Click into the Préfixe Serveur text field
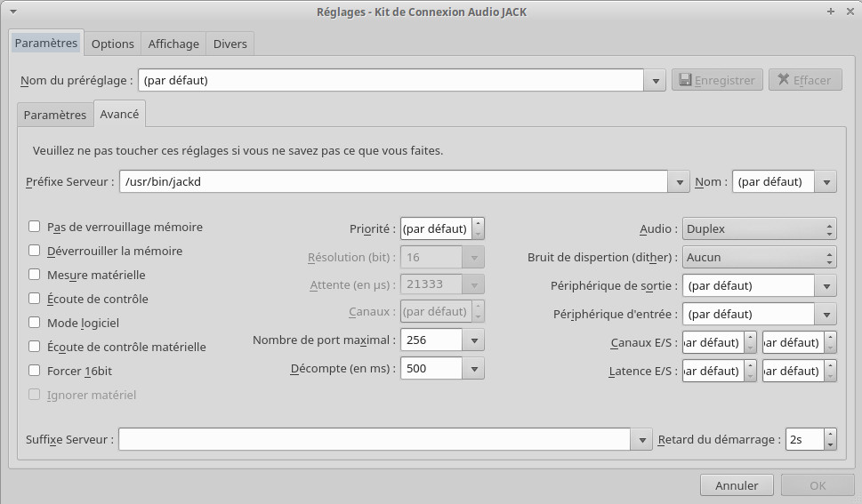 pos(393,182)
